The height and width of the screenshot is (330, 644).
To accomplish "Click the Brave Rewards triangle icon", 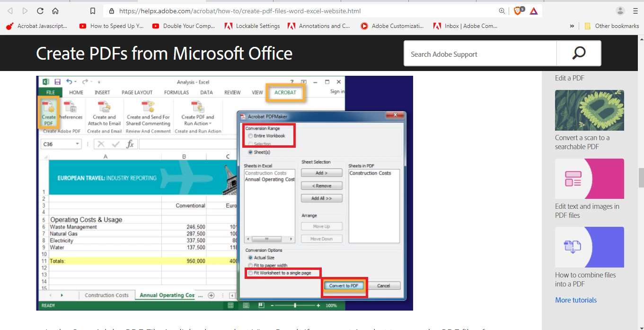I will pyautogui.click(x=534, y=11).
